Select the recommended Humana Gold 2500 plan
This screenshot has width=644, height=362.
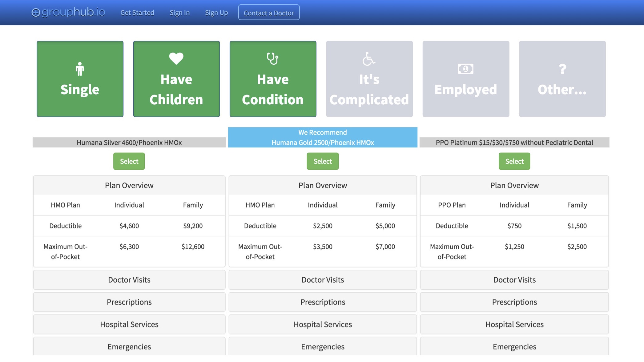323,161
